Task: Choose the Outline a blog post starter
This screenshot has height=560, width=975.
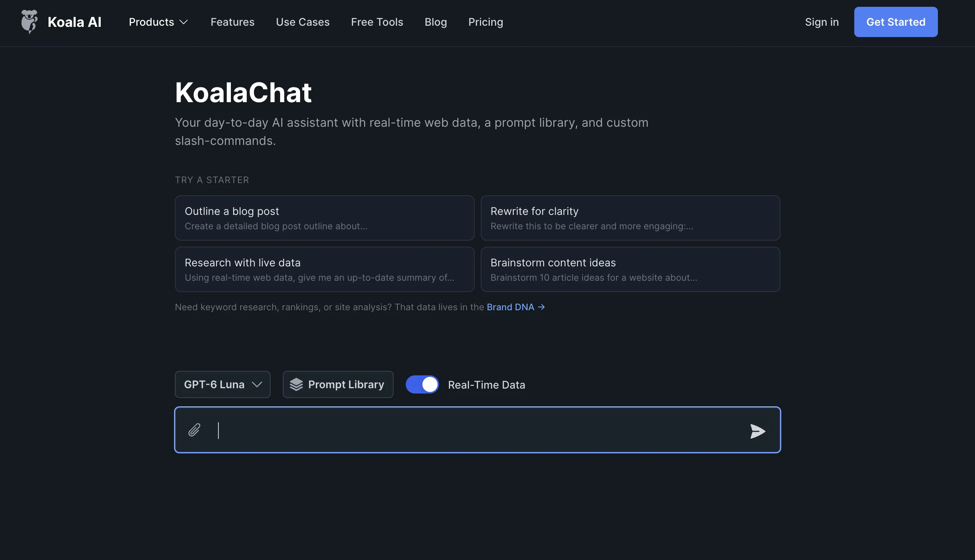Action: pos(324,218)
